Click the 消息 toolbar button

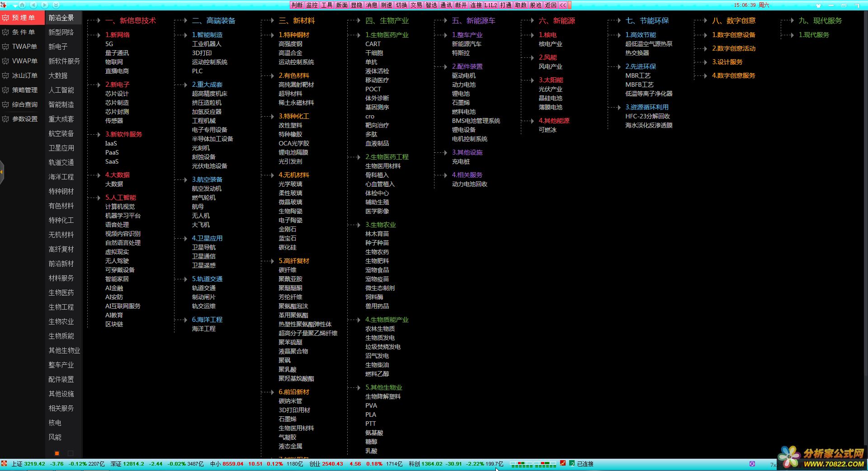372,5
